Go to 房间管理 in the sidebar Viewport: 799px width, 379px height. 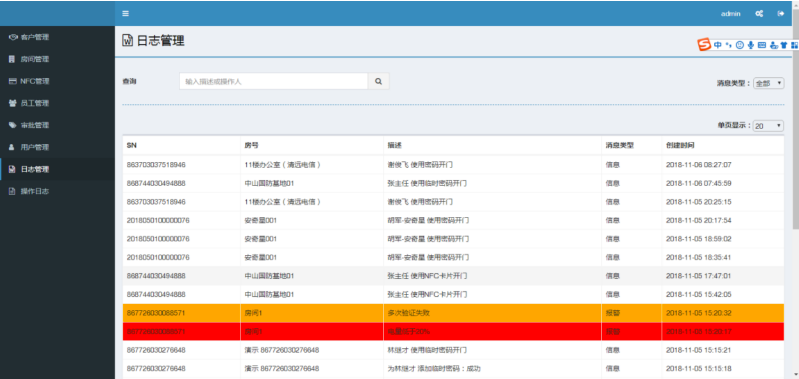(x=58, y=59)
